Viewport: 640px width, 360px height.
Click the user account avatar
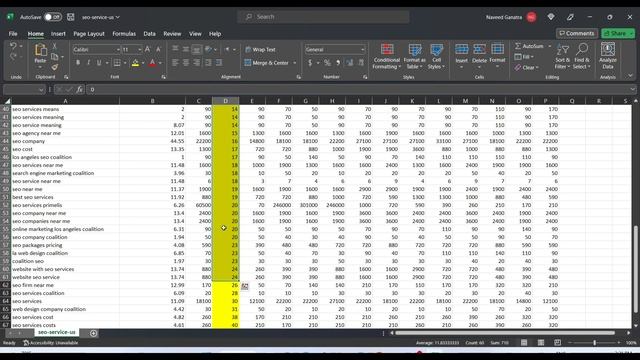point(531,17)
